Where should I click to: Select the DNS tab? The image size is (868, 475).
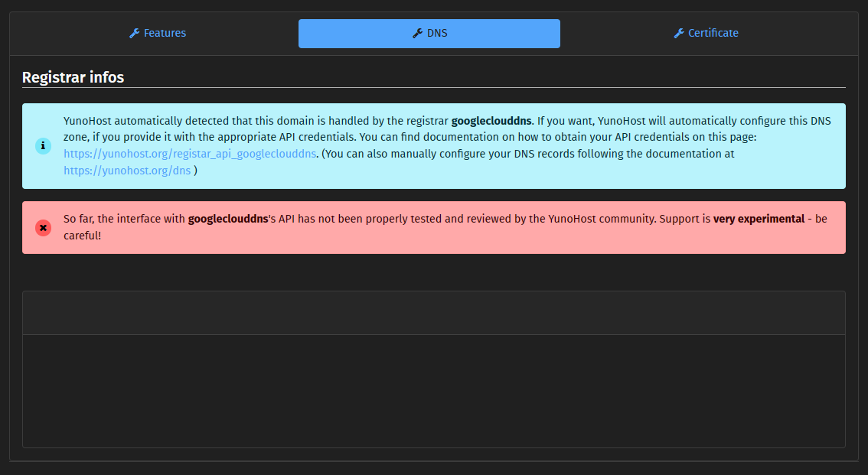(x=429, y=33)
